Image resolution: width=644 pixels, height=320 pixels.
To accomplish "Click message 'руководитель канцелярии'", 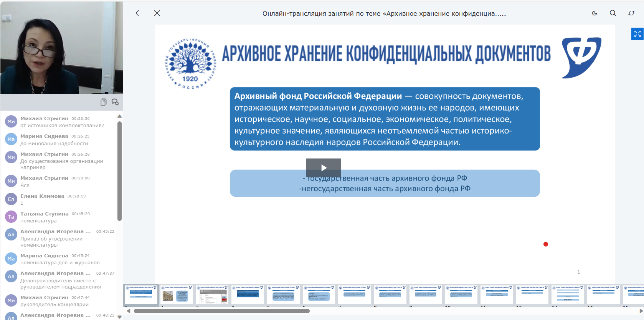I will coord(54,305).
